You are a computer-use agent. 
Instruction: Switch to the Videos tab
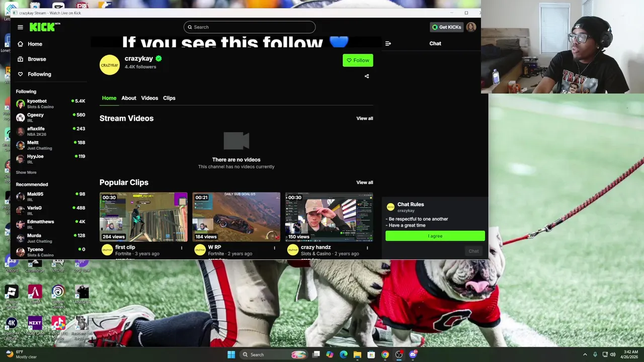[149, 98]
